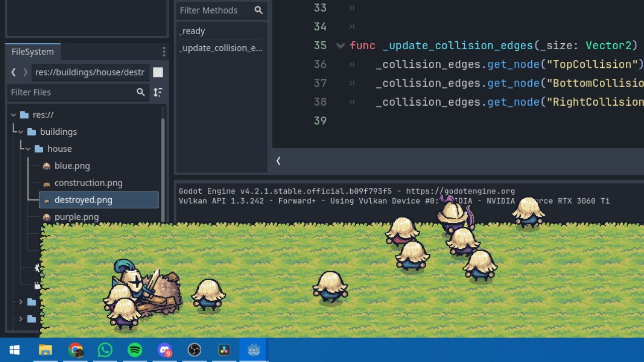
Task: Collapse the house folder chevron
Action: 28,149
